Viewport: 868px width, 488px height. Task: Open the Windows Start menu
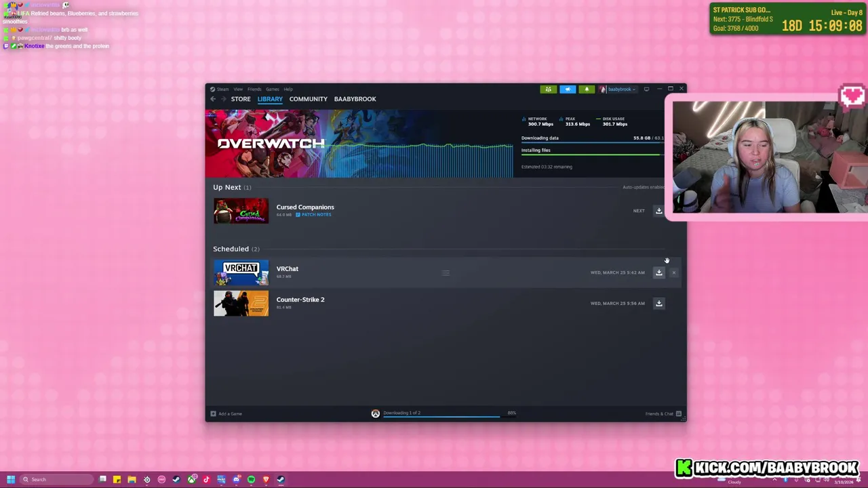click(x=11, y=479)
